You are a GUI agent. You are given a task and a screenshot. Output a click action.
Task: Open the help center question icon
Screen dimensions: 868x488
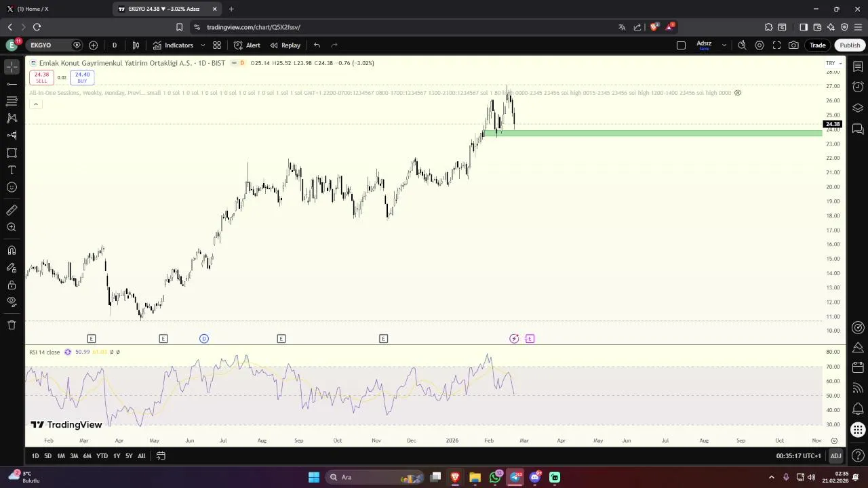point(858,455)
